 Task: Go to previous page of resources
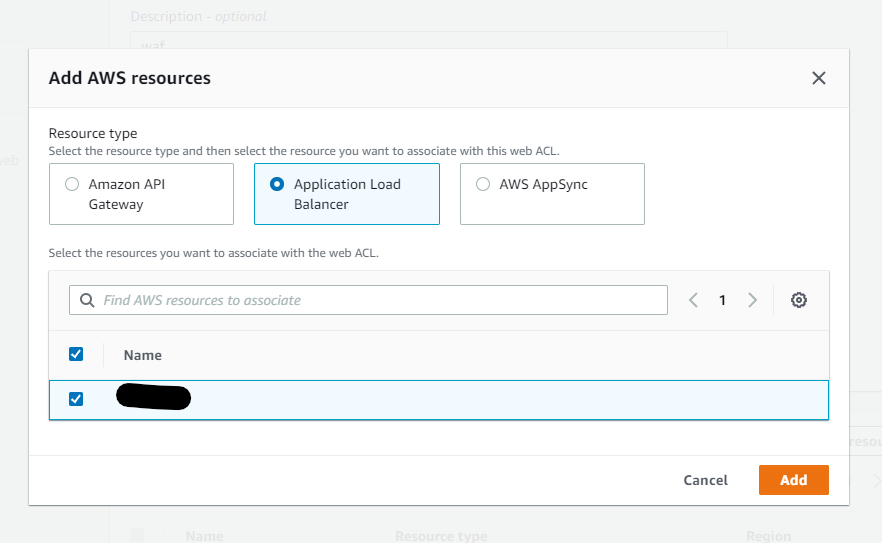coord(693,300)
